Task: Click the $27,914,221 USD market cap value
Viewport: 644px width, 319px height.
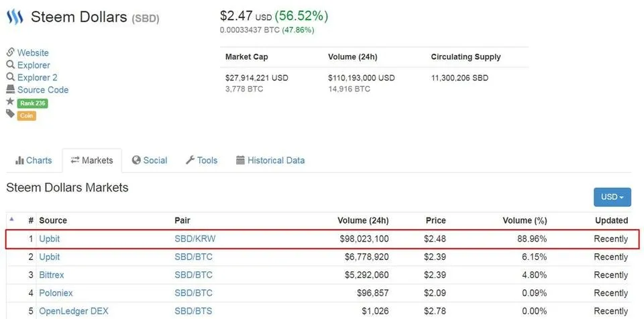Action: coord(257,78)
